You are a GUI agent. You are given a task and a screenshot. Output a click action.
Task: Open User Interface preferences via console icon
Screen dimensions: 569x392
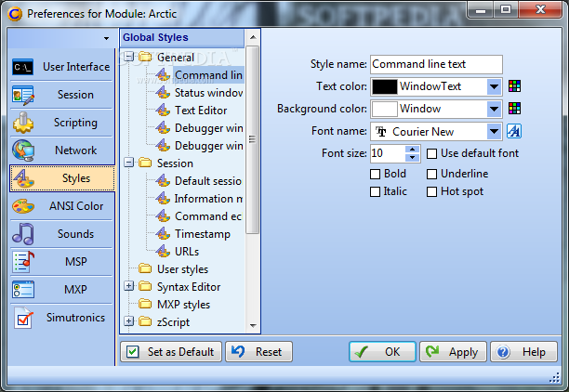(23, 67)
